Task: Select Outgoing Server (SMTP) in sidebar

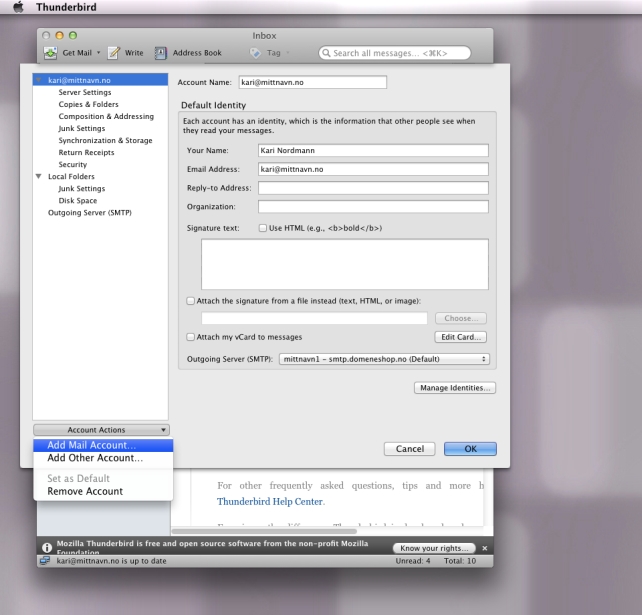Action: [x=90, y=213]
